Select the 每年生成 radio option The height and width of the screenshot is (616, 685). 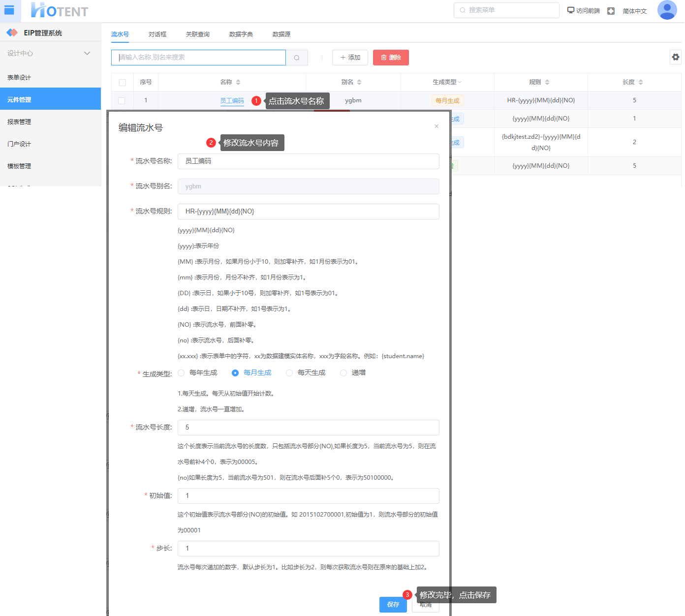point(182,373)
